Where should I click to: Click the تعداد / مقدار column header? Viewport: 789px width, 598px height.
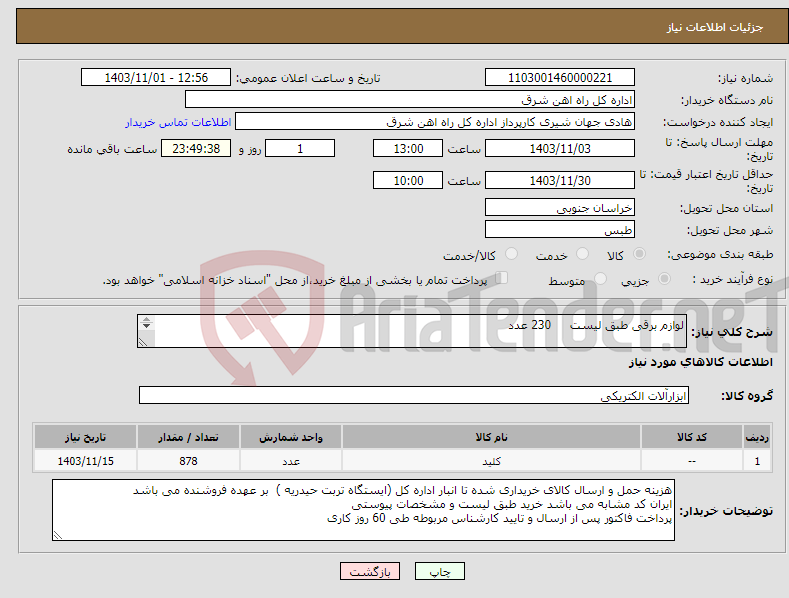[x=188, y=437]
